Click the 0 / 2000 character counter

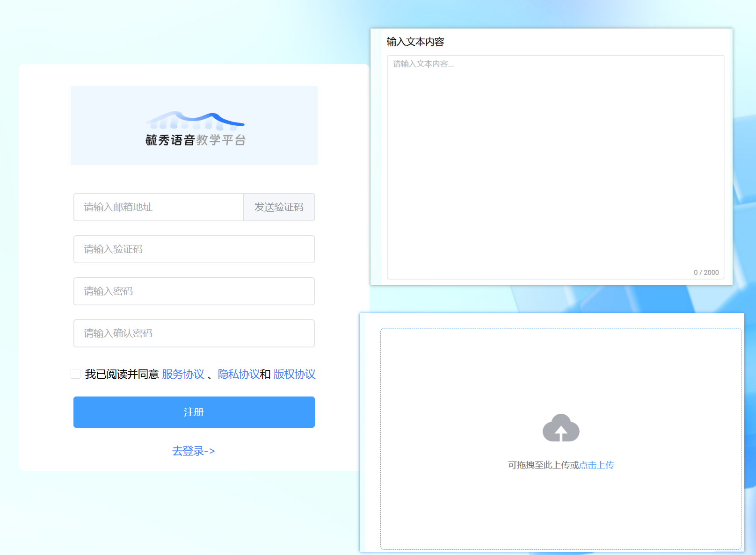[706, 273]
